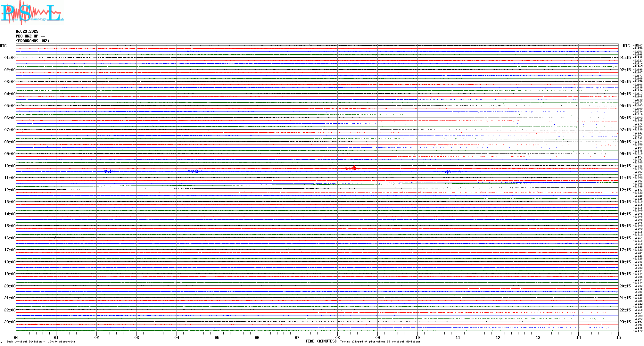644x346 pixels.
Task: Select the 16:00 hour label on left
Action: point(10,238)
